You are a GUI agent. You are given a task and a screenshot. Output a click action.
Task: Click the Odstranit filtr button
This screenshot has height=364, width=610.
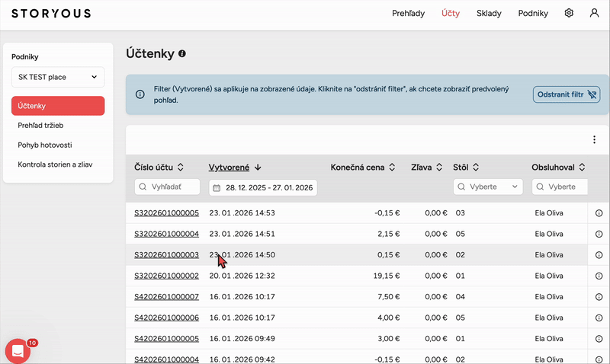pos(566,94)
